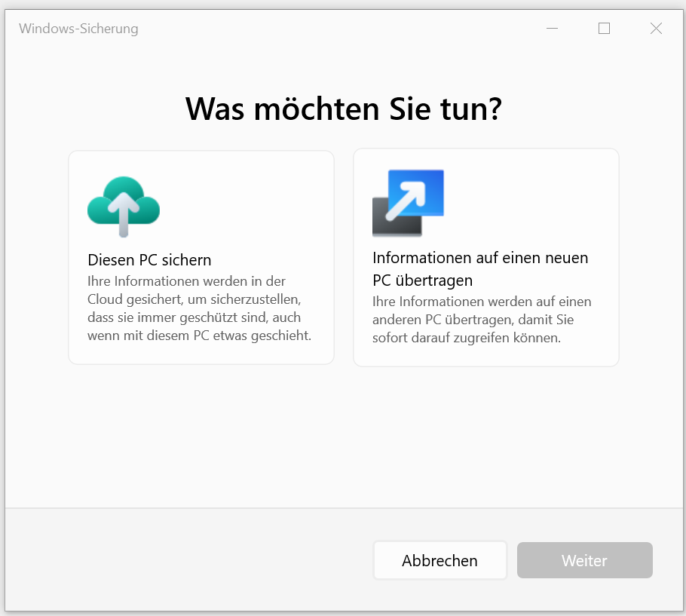
Task: Click the PC transfer arrow icon
Action: pos(408,203)
